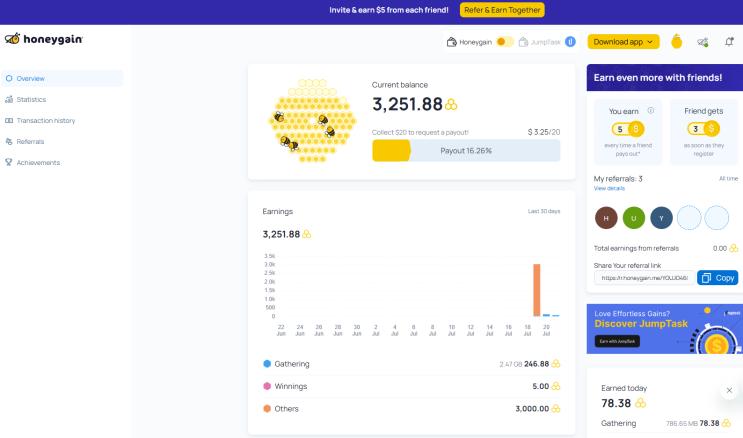The width and height of the screenshot is (743, 438).
Task: Click the Earn with JumpTask button
Action: point(617,341)
